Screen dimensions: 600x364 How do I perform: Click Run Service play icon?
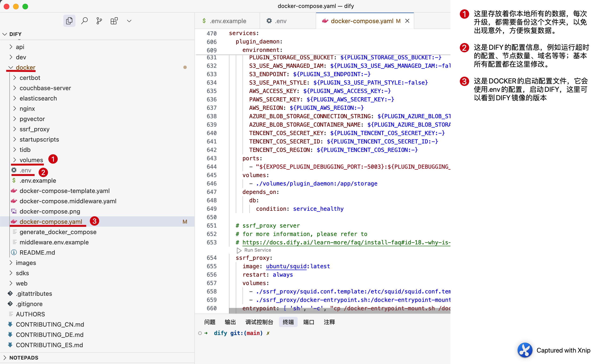coord(239,250)
